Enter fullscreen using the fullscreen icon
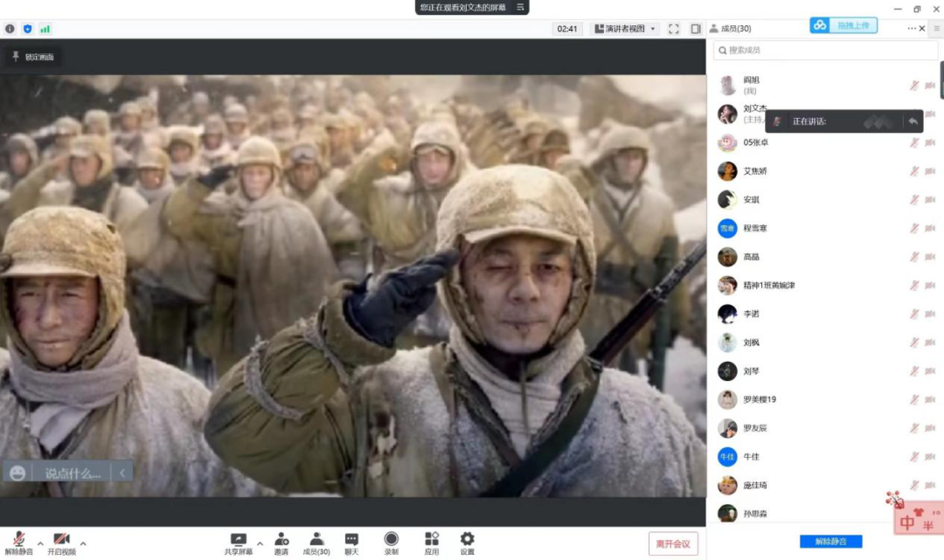The width and height of the screenshot is (944, 560). (x=674, y=29)
